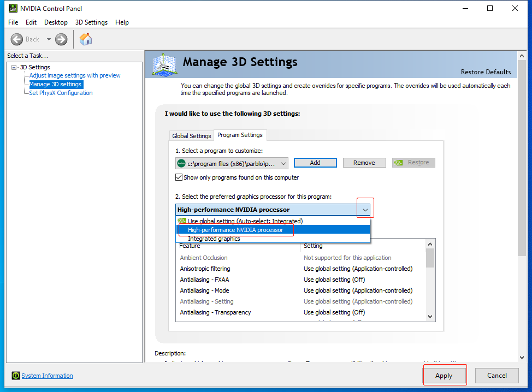The height and width of the screenshot is (392, 532).
Task: Click the feature list scrollbar thumb
Action: tap(430, 258)
